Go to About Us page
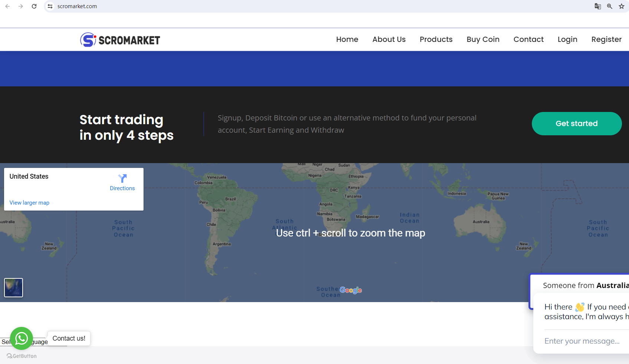 click(389, 39)
